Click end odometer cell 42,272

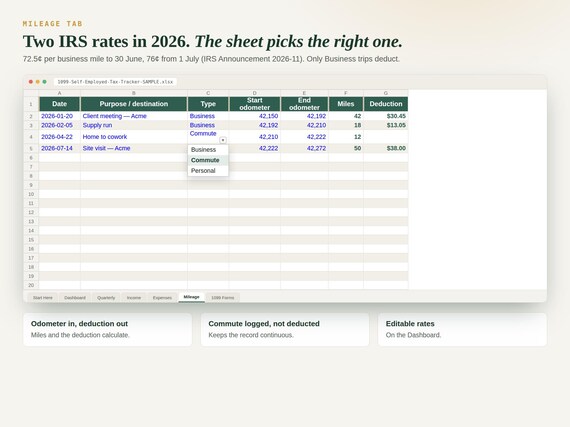[x=304, y=148]
